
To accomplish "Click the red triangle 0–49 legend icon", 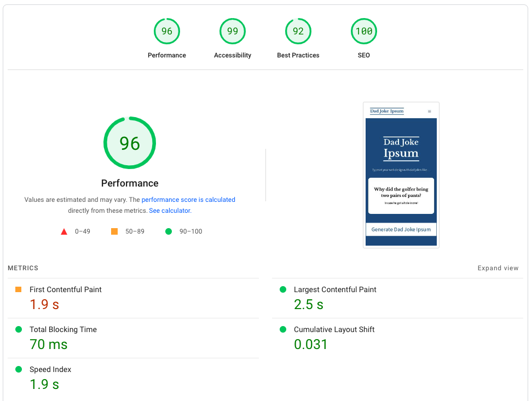I will point(64,231).
